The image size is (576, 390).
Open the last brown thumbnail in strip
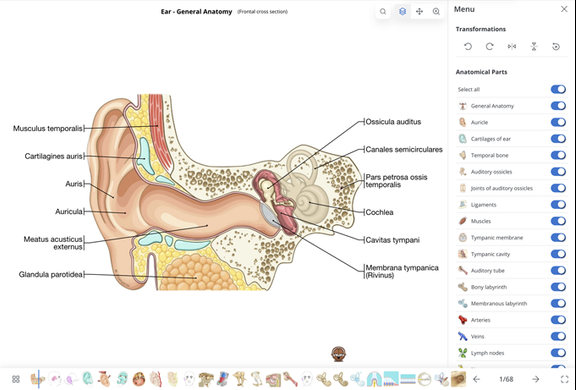point(458,379)
